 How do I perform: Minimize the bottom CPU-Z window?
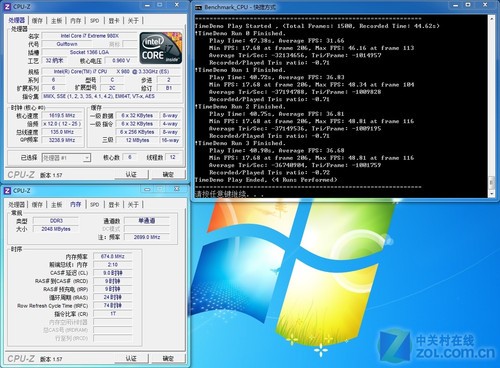coord(147,189)
